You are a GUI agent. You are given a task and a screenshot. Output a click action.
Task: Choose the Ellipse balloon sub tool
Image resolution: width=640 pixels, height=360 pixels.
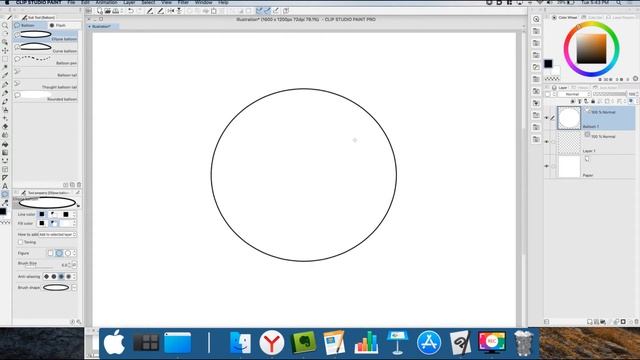(45, 36)
